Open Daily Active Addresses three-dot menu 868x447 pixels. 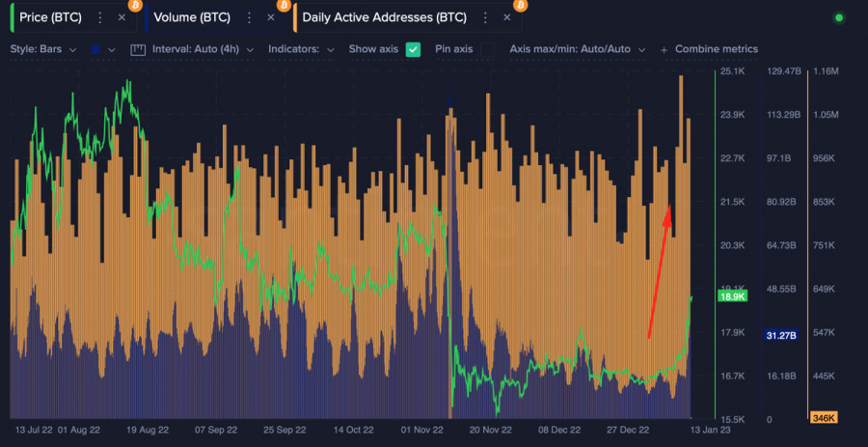click(x=485, y=17)
